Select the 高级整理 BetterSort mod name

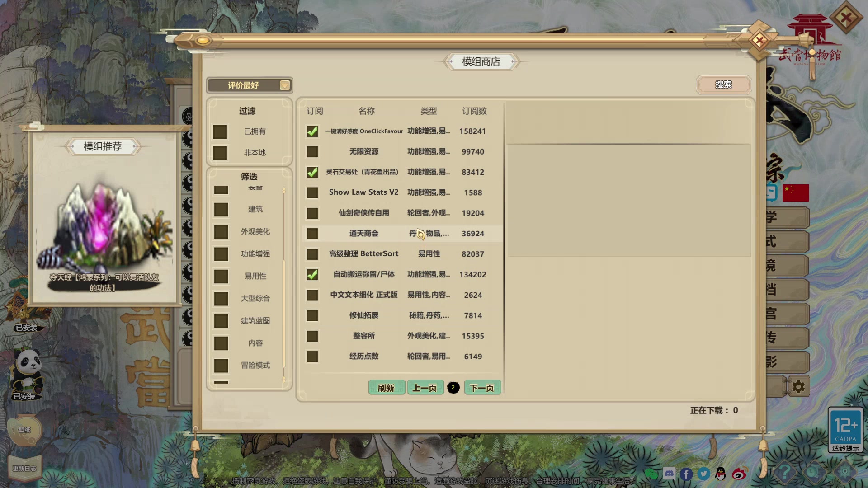tap(364, 254)
